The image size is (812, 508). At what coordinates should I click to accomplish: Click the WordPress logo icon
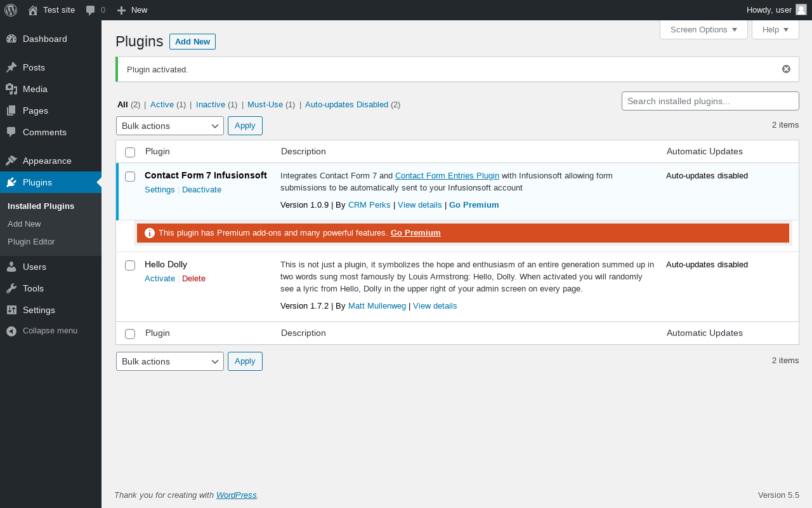click(x=11, y=10)
